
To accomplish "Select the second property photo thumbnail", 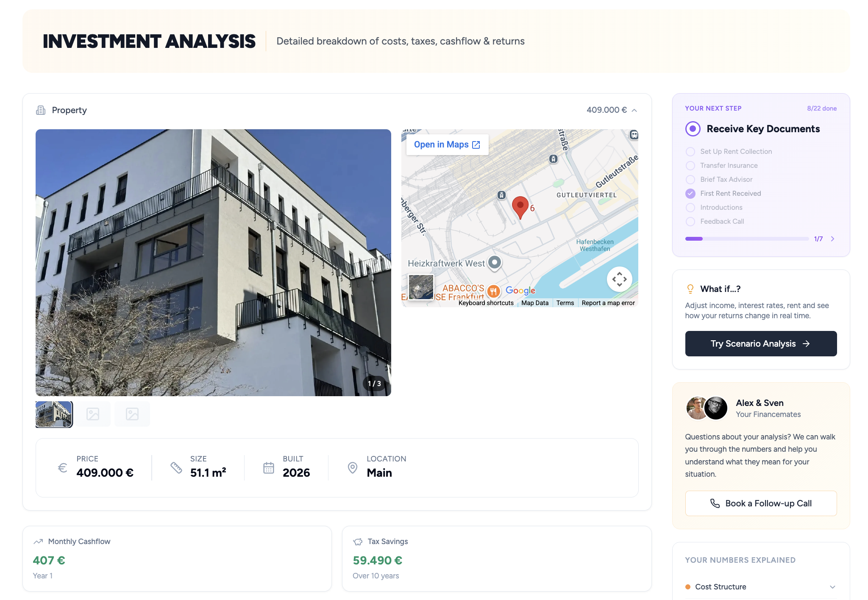I will [x=93, y=414].
